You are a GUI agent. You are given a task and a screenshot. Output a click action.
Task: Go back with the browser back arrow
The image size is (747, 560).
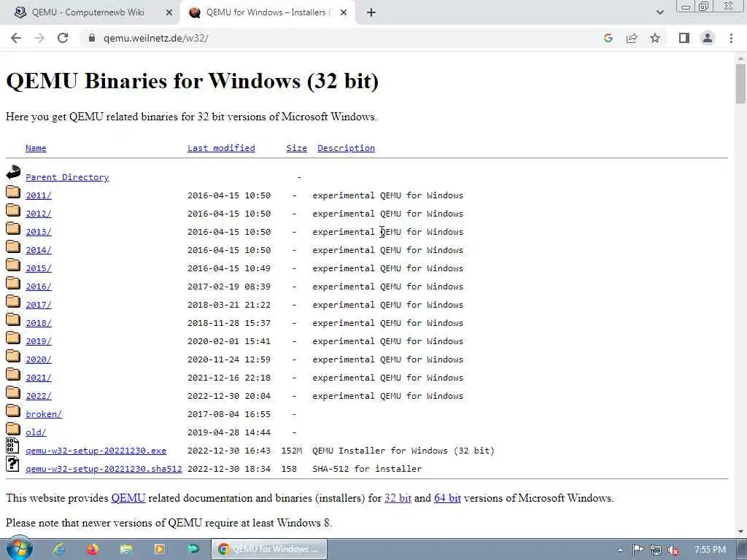click(16, 38)
